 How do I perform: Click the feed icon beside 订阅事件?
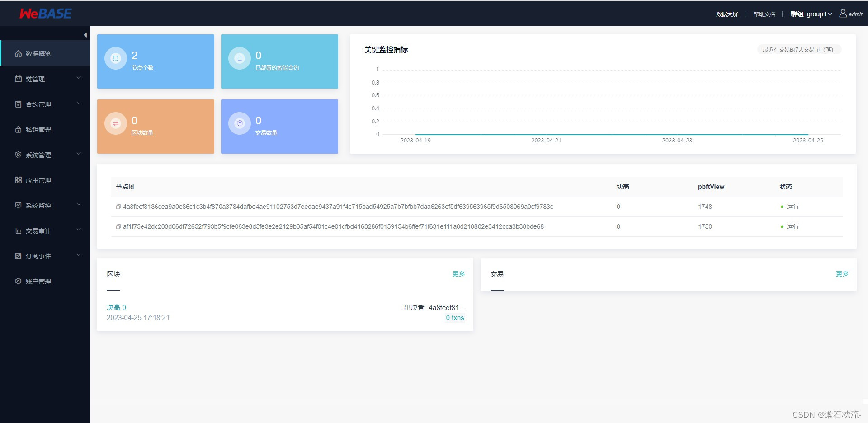(18, 256)
